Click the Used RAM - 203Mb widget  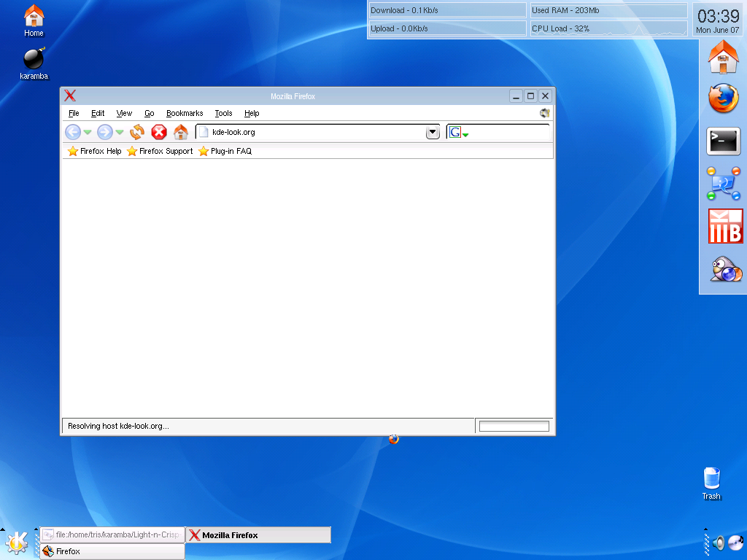pyautogui.click(x=609, y=10)
